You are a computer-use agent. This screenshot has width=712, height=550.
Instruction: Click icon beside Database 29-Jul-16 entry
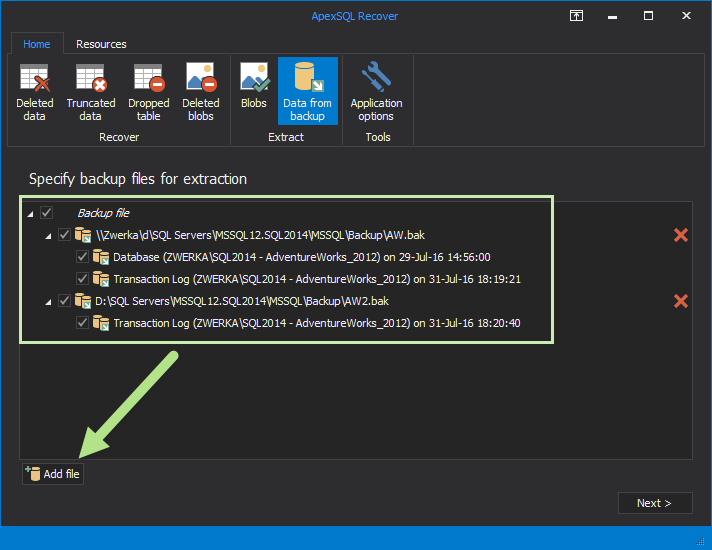[101, 257]
